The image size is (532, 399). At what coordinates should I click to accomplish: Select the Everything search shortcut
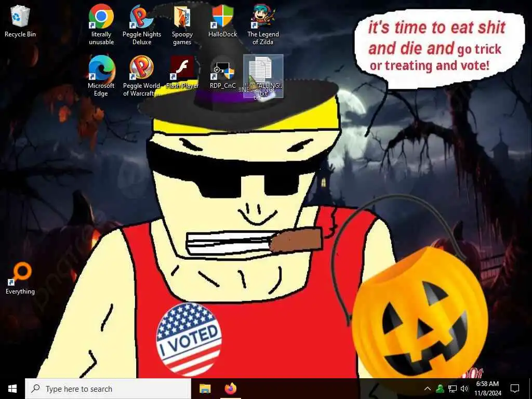click(20, 278)
